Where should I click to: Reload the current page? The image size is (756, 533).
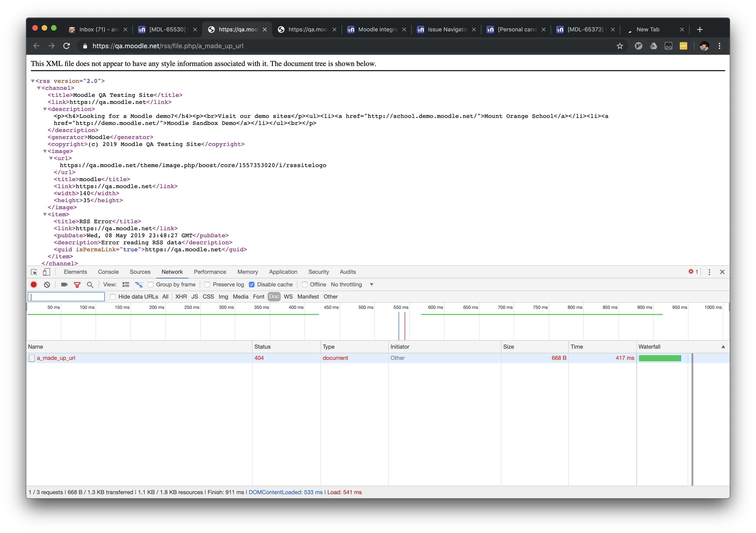click(66, 46)
